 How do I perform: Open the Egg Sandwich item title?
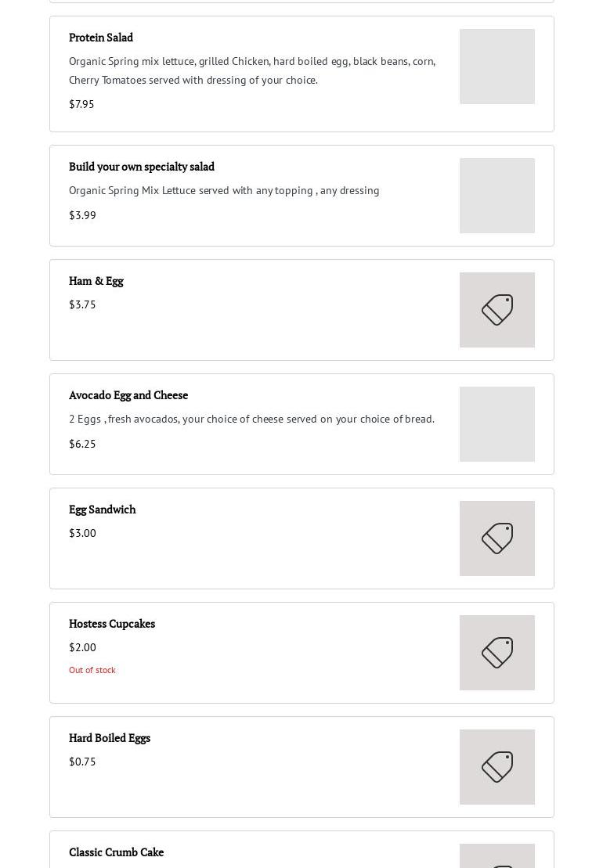(x=103, y=510)
